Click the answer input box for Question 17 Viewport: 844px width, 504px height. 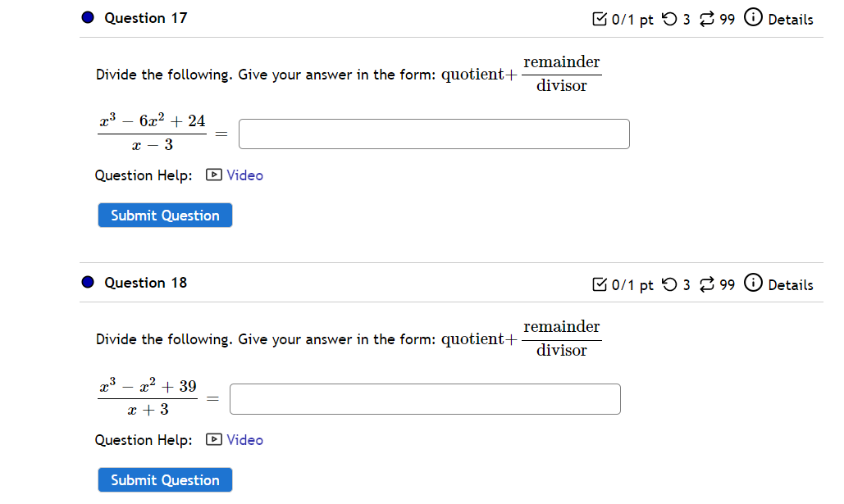pyautogui.click(x=433, y=134)
